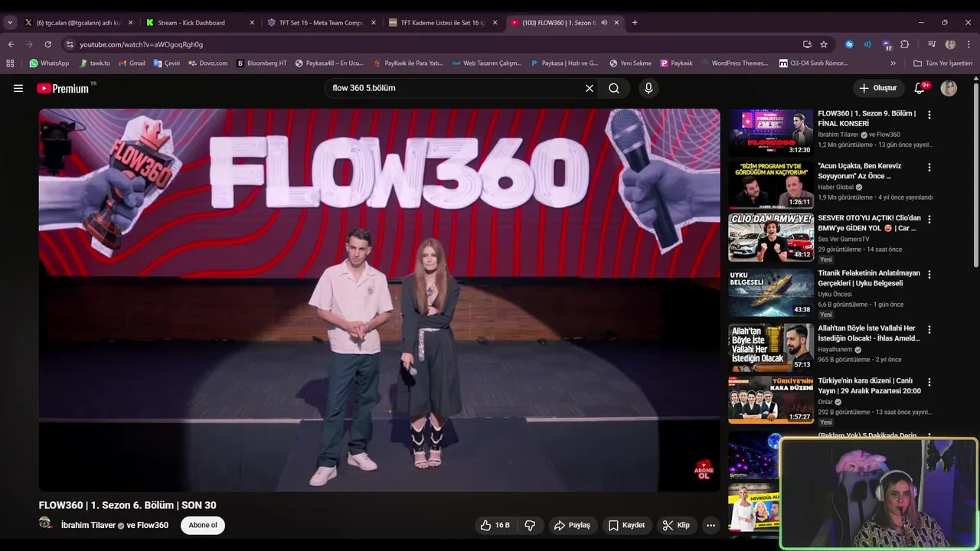Screen dimensions: 980x551
Task: Reload the YouTube page
Action: pyautogui.click(x=47, y=44)
